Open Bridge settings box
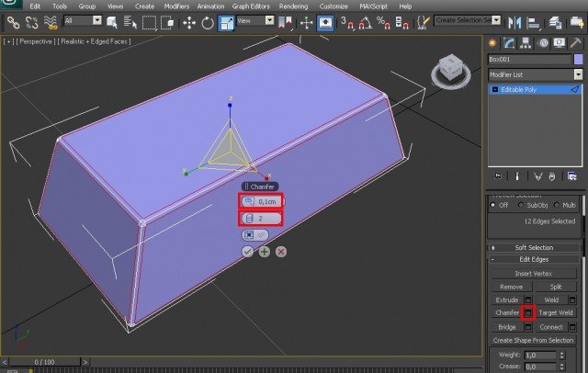 point(528,327)
